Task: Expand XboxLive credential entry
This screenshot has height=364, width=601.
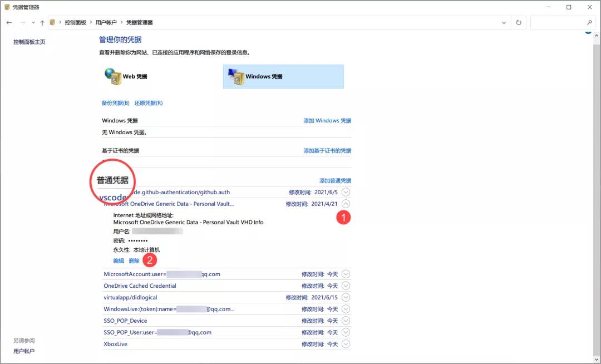Action: pos(346,344)
